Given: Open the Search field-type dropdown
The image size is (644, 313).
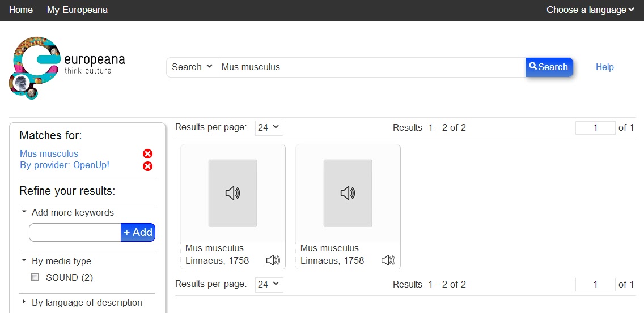Looking at the screenshot, I should (193, 67).
